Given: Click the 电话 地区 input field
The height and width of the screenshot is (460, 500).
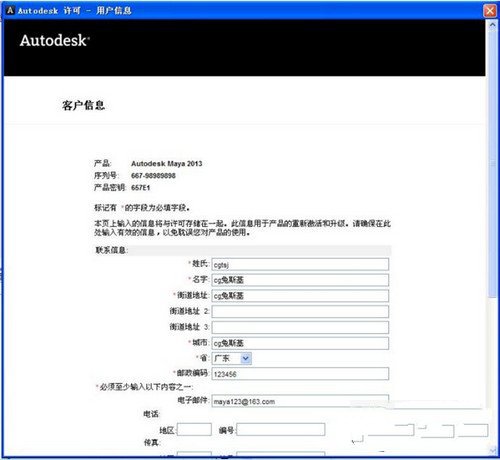Looking at the screenshot, I should pos(194,429).
